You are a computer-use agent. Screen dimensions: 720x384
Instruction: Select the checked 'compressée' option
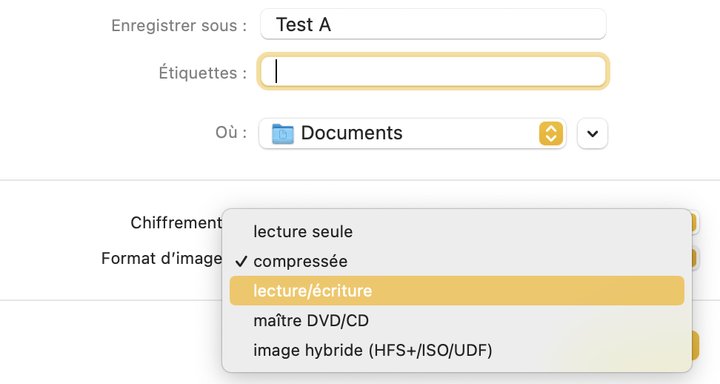coord(457,261)
